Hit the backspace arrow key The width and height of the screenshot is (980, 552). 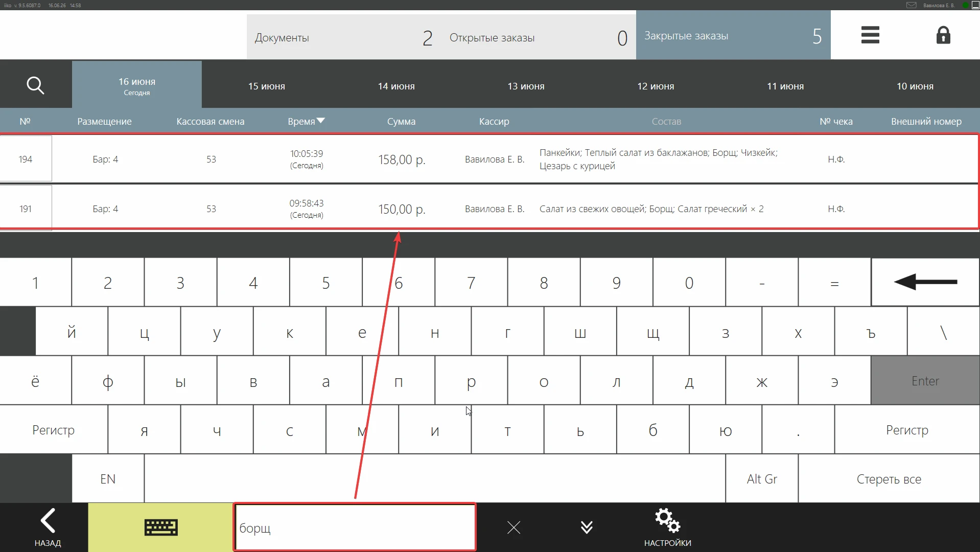click(925, 282)
